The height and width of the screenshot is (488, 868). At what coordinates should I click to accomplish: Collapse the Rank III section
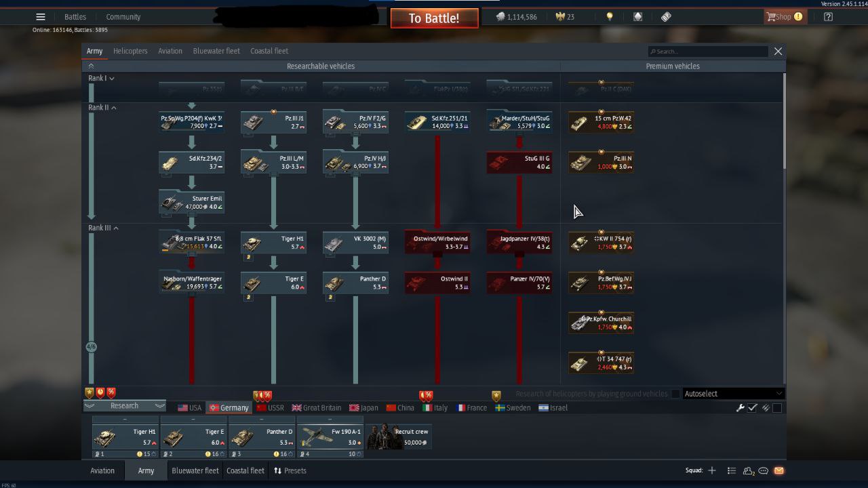click(116, 228)
